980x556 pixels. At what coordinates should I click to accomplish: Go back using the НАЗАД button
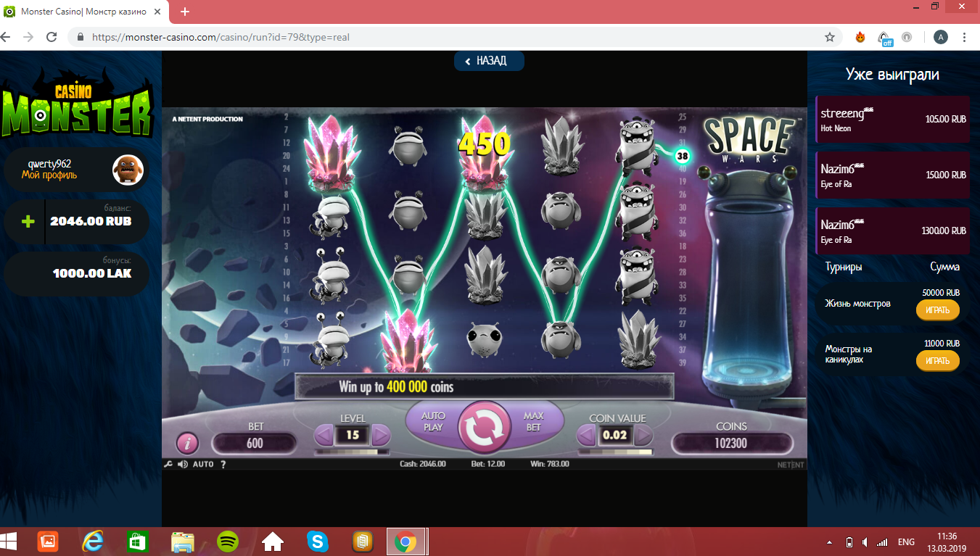[x=489, y=61]
